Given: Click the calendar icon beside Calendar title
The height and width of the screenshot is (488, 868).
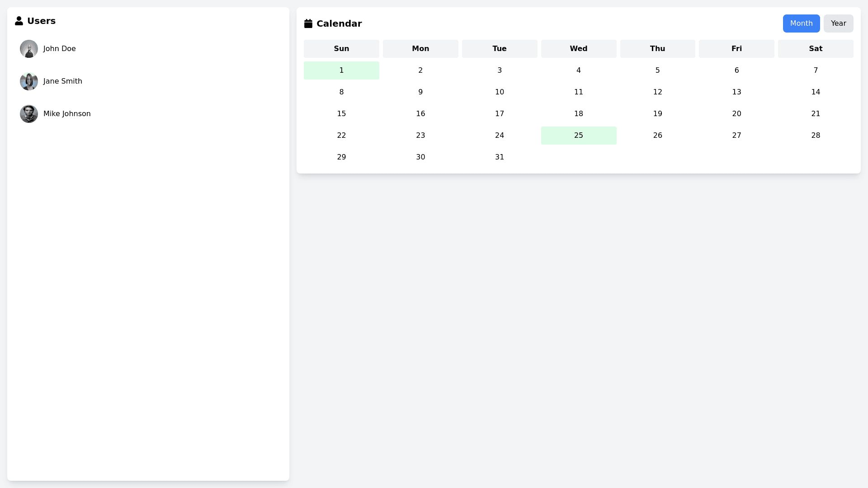Looking at the screenshot, I should 309,23.
